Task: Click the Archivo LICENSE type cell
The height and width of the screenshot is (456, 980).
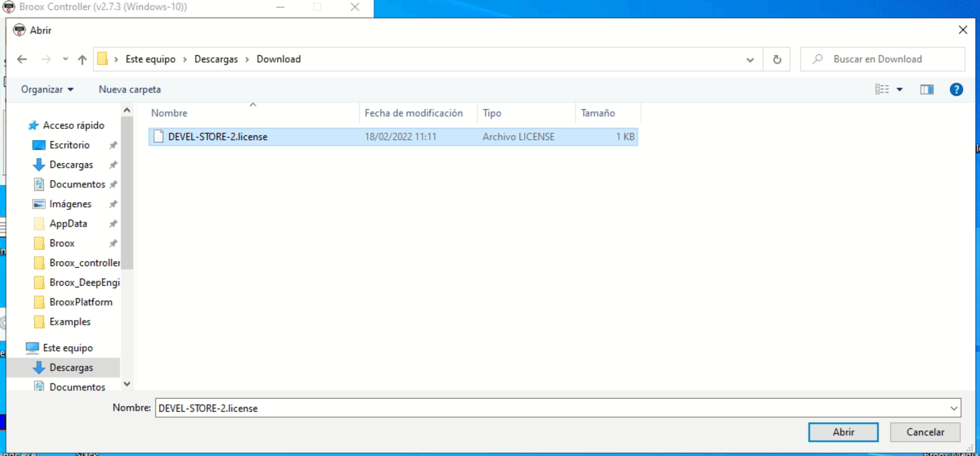Action: (x=518, y=137)
